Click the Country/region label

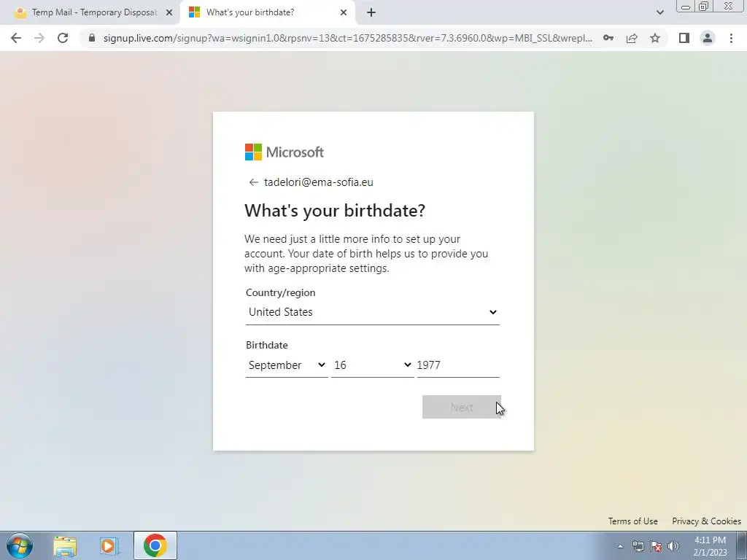[281, 292]
